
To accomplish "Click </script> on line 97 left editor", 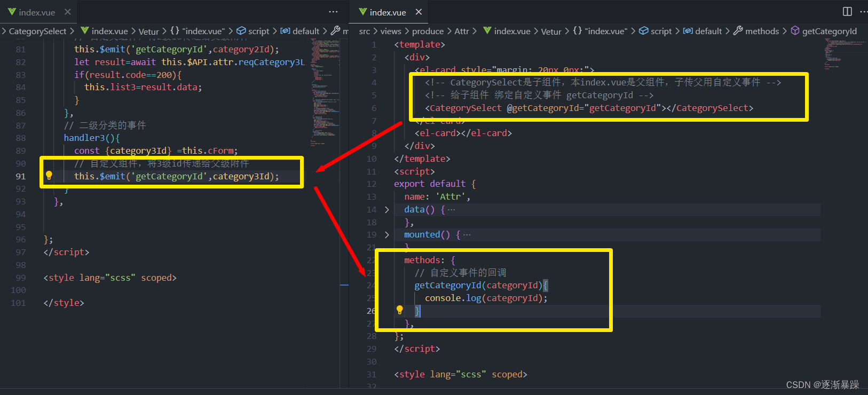I will click(66, 252).
